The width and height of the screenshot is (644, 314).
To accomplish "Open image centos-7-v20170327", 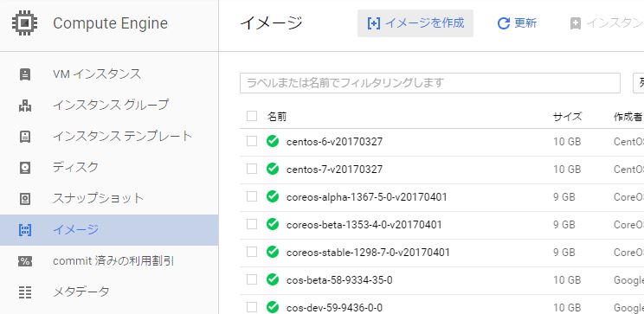I will [x=334, y=169].
